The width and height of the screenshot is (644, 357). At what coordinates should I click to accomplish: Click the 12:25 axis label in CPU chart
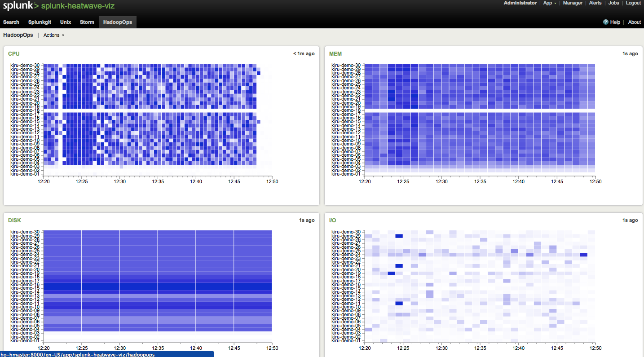tap(82, 181)
